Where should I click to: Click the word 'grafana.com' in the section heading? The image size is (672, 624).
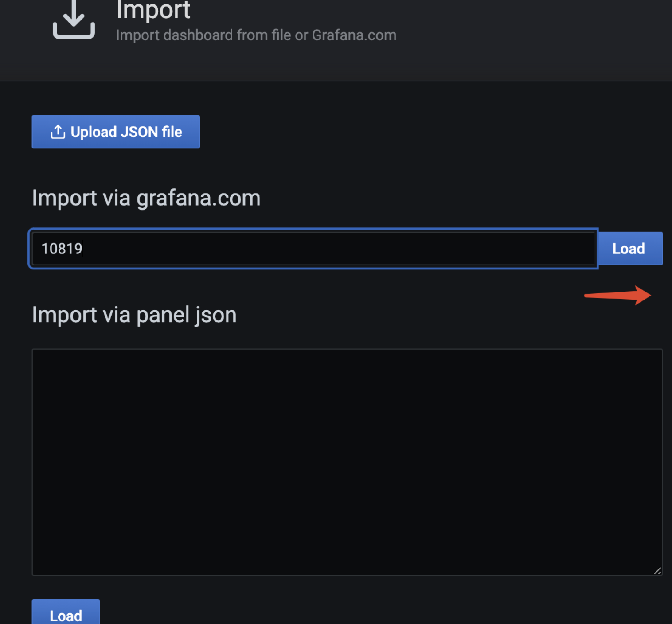198,198
